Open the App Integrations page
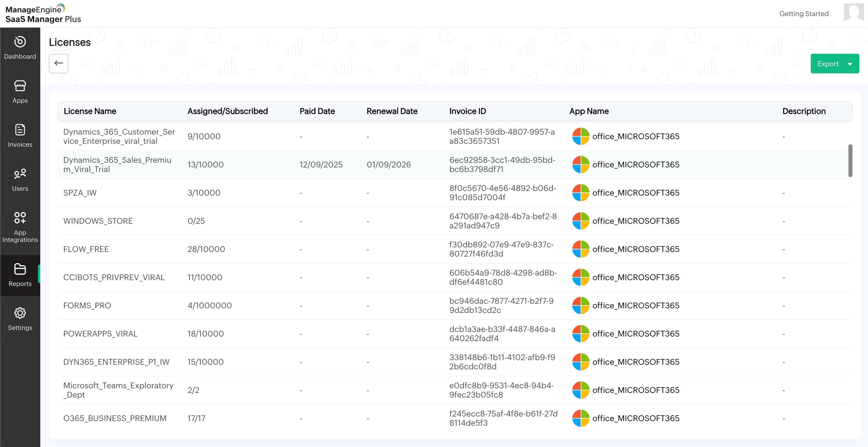 point(20,227)
